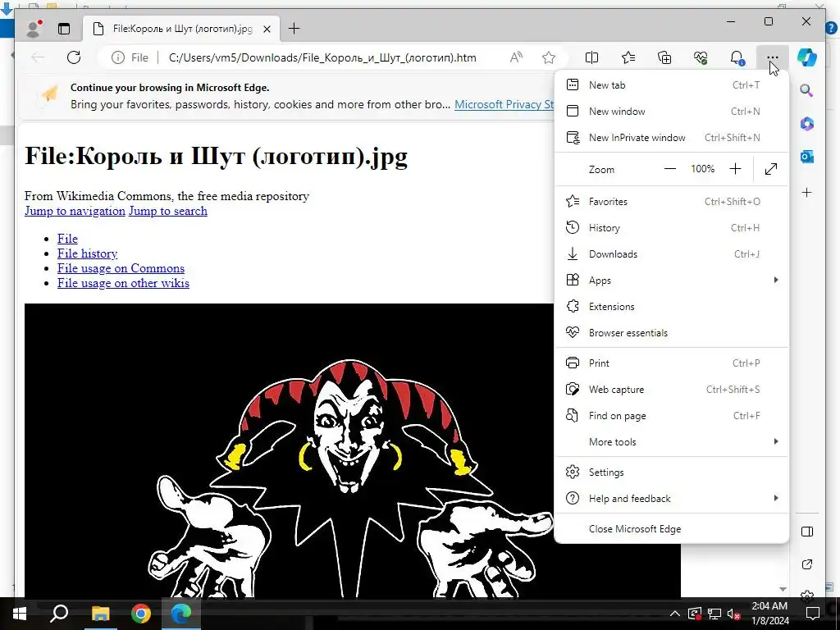Click Edge taskbar icon
The height and width of the screenshot is (630, 840).
click(x=181, y=614)
